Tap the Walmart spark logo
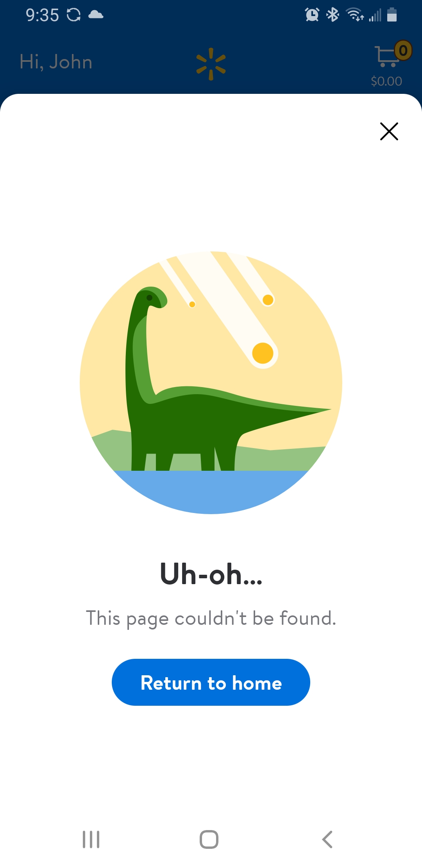The image size is (422, 868). pyautogui.click(x=211, y=64)
